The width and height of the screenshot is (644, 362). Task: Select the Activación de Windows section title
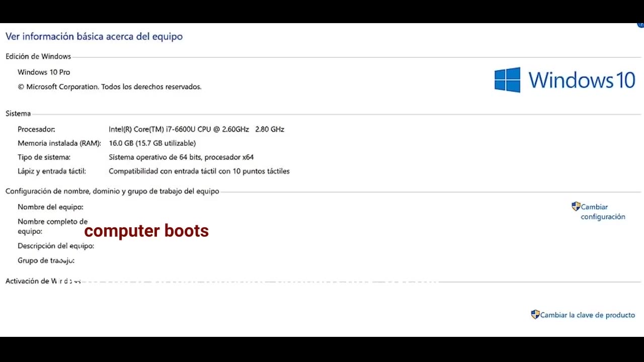point(43,281)
